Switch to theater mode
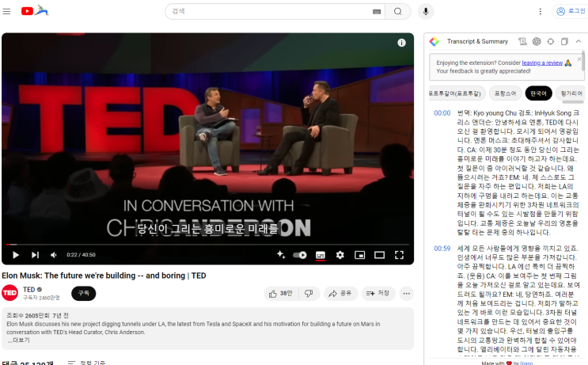The height and width of the screenshot is (365, 588). 380,255
